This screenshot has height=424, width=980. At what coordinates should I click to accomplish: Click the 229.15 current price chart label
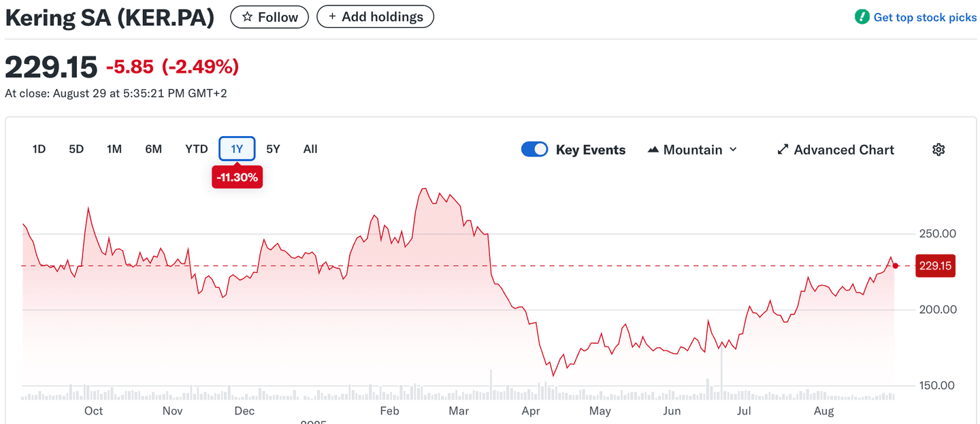pos(935,266)
